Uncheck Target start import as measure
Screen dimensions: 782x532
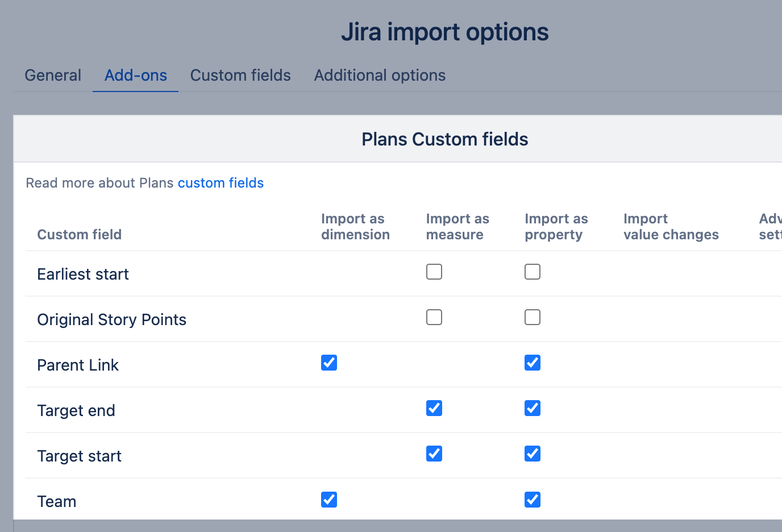click(434, 454)
